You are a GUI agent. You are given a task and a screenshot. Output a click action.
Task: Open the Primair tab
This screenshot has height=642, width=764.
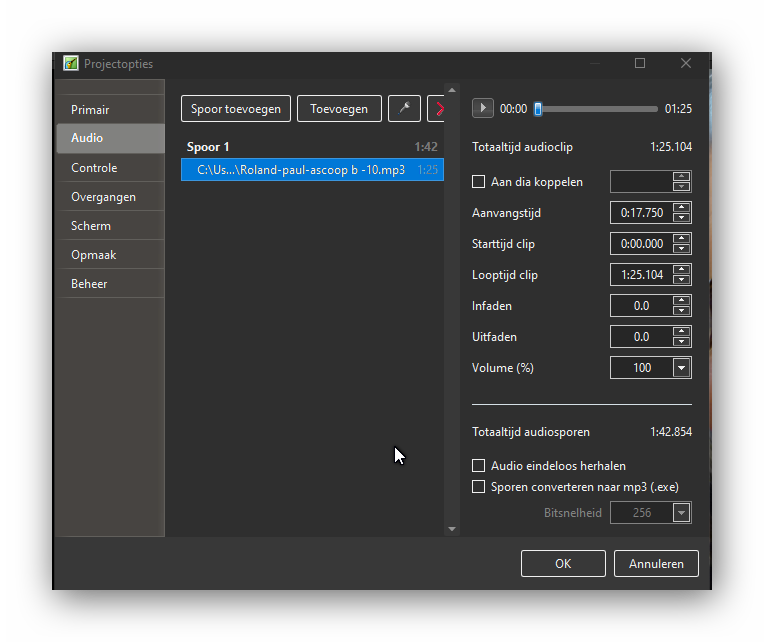(x=90, y=110)
